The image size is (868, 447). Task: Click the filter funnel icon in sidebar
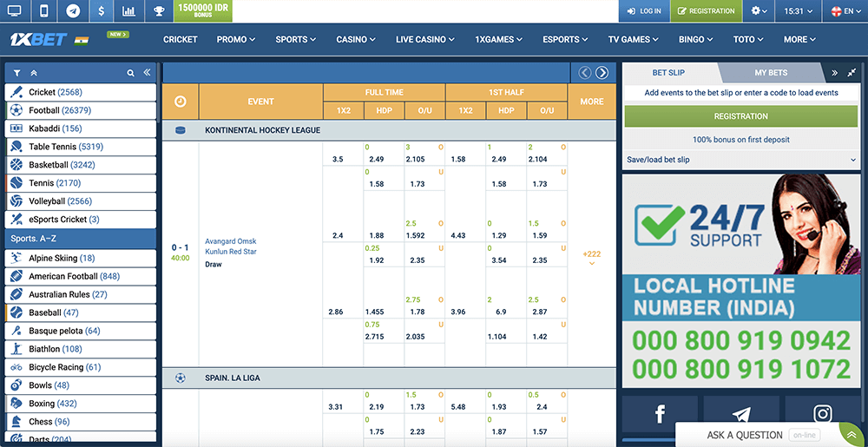tap(17, 74)
